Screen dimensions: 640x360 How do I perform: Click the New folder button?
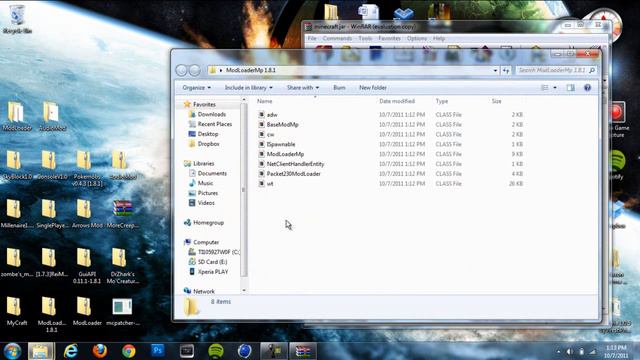tap(373, 87)
